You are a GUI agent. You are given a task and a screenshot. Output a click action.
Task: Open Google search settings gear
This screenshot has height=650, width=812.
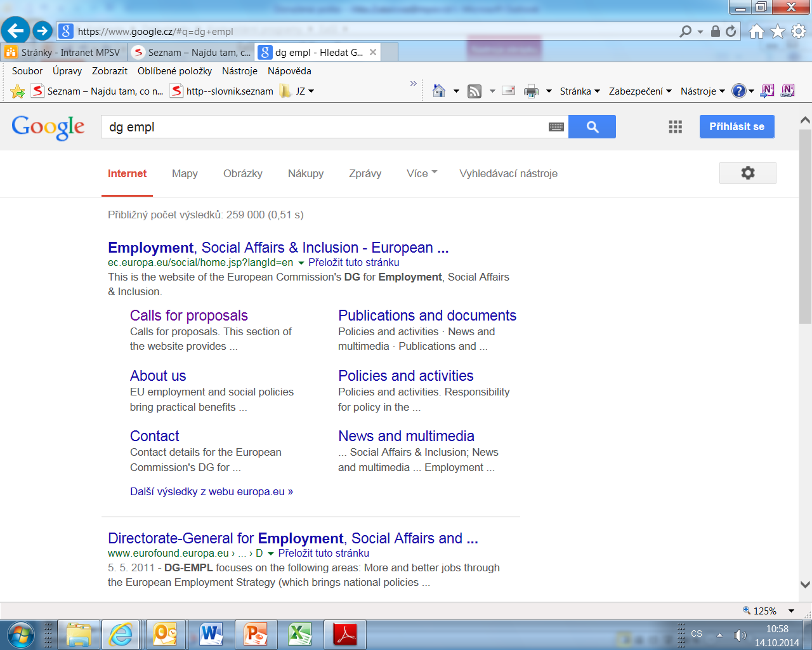pyautogui.click(x=748, y=173)
